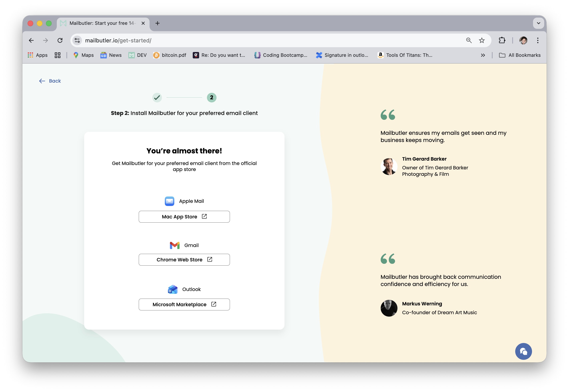This screenshot has width=569, height=392.
Task: Click the 'Tim Gerard Barker' name text
Action: coord(424,159)
